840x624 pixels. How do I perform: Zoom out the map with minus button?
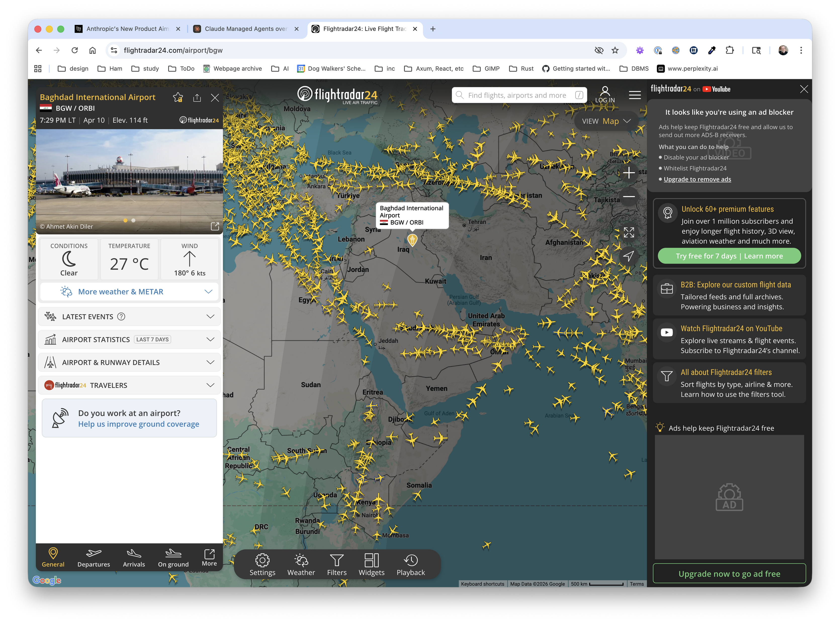point(629,197)
